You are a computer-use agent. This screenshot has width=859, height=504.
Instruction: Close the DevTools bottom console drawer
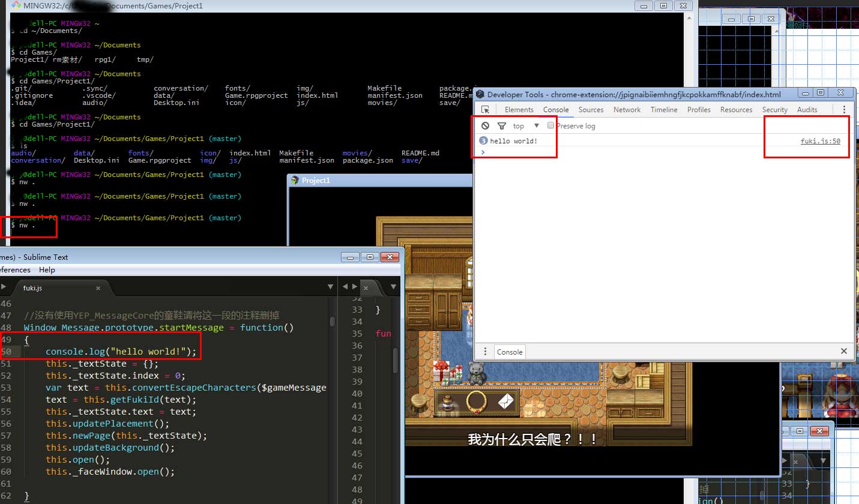[843, 352]
